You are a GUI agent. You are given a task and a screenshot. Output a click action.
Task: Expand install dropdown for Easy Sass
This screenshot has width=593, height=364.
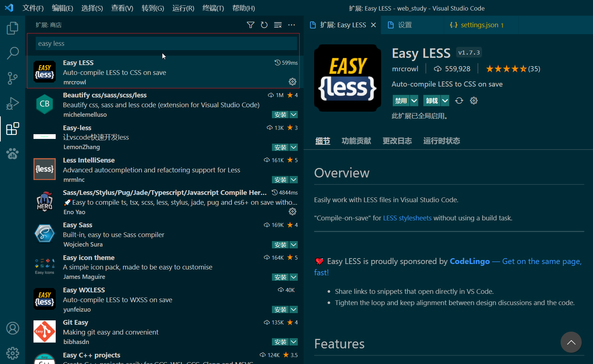click(x=294, y=245)
